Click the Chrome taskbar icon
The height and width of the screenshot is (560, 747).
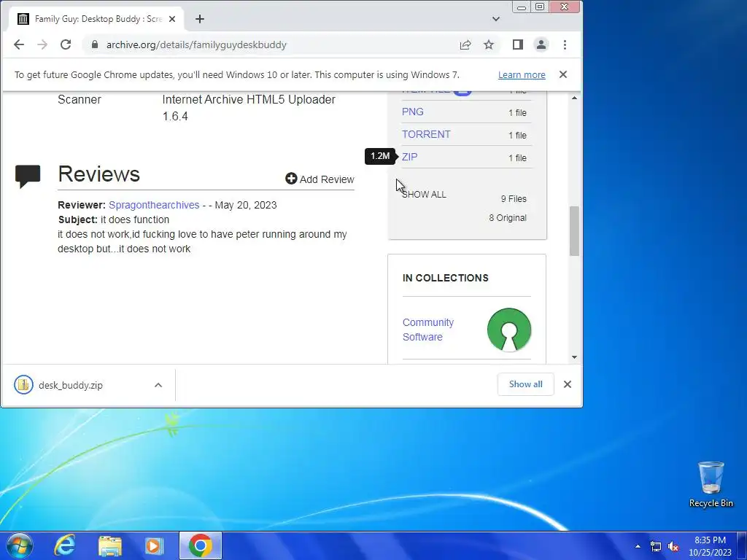[200, 545]
